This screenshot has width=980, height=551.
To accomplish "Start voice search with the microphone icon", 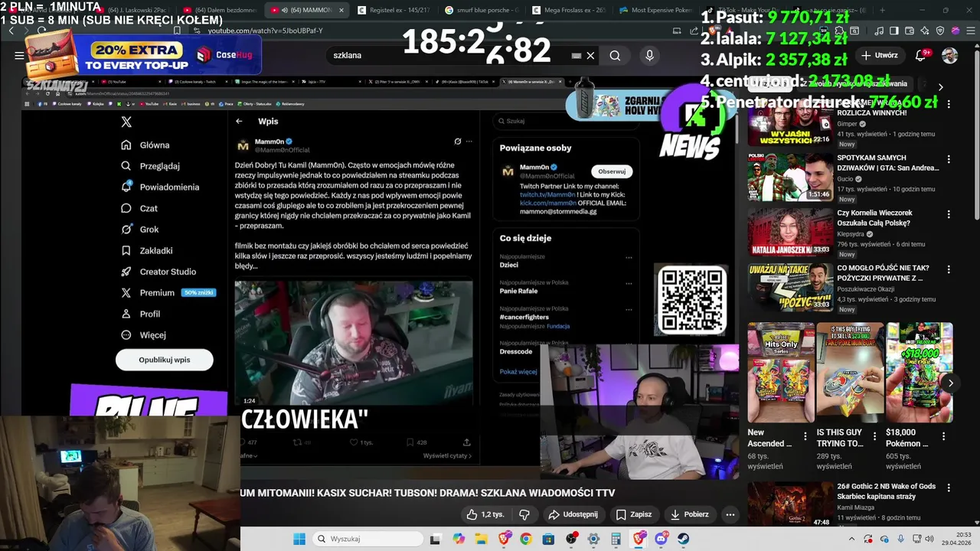I will click(649, 55).
